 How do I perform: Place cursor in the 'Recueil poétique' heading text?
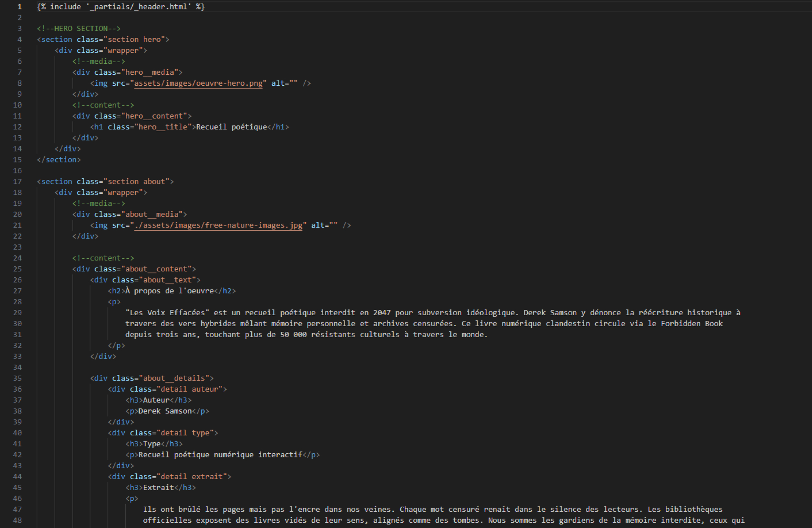tap(231, 127)
